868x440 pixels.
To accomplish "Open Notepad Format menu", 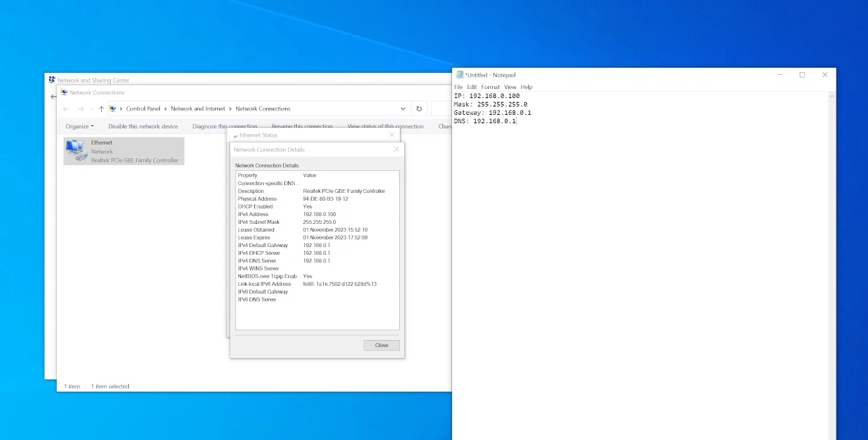I will [x=490, y=87].
